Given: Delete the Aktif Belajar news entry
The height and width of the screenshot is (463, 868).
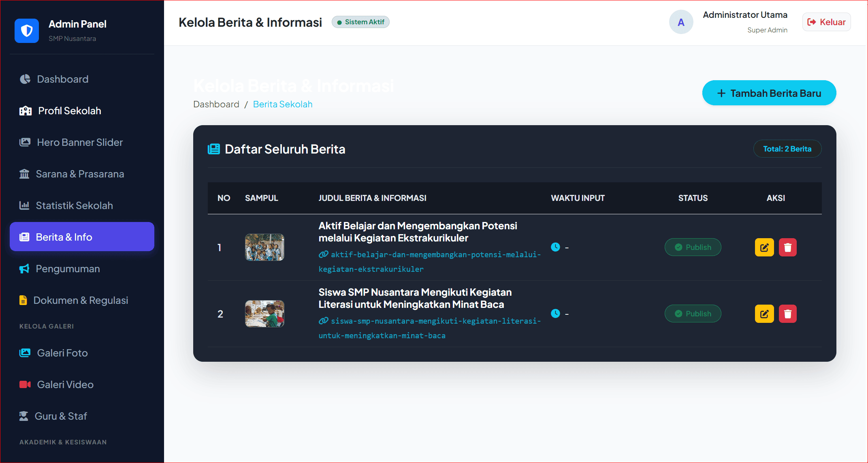Looking at the screenshot, I should pyautogui.click(x=788, y=248).
